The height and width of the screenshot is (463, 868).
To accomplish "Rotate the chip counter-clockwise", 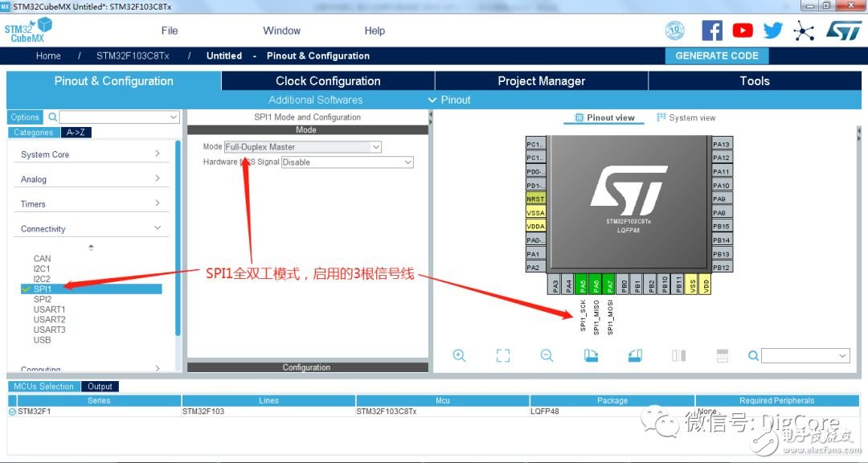I will (x=635, y=355).
